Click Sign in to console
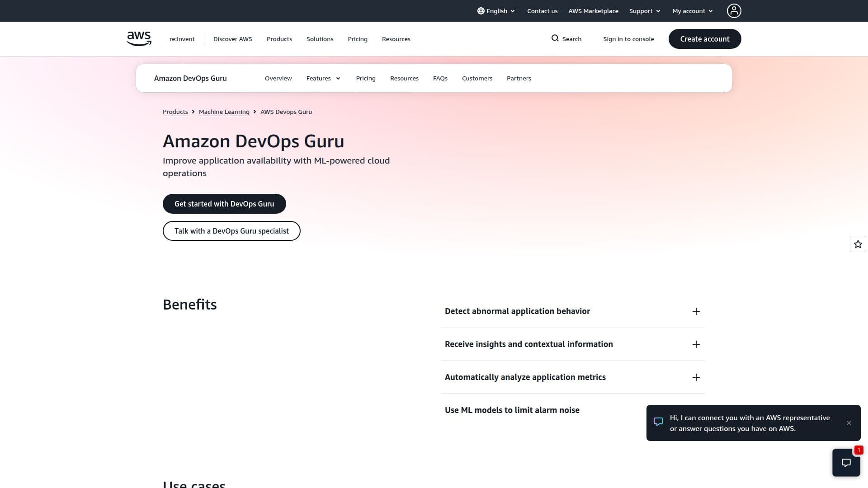868x488 pixels. [x=628, y=39]
